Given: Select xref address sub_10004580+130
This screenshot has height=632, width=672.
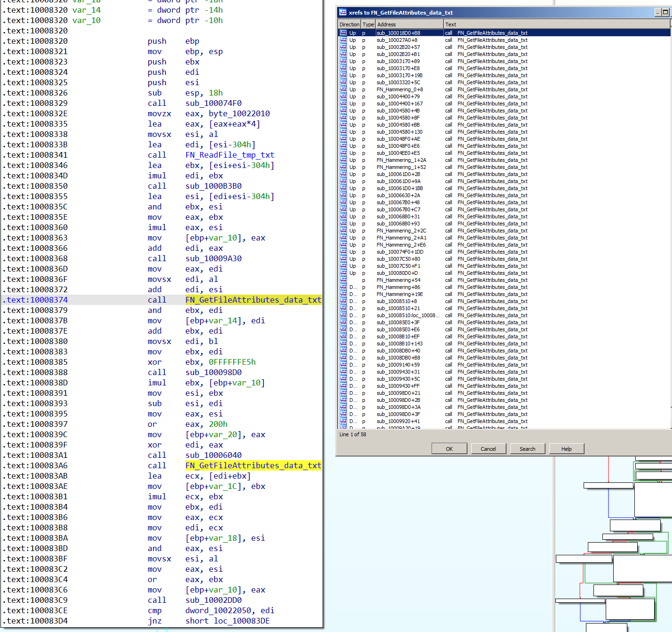Looking at the screenshot, I should pyautogui.click(x=399, y=132).
